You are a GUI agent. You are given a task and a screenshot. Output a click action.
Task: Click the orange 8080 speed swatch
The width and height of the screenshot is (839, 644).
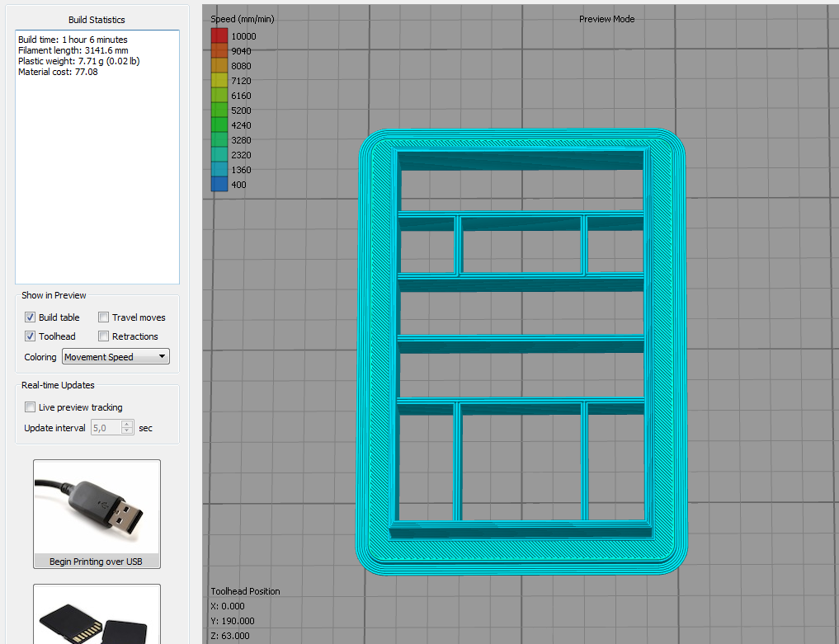pos(219,66)
